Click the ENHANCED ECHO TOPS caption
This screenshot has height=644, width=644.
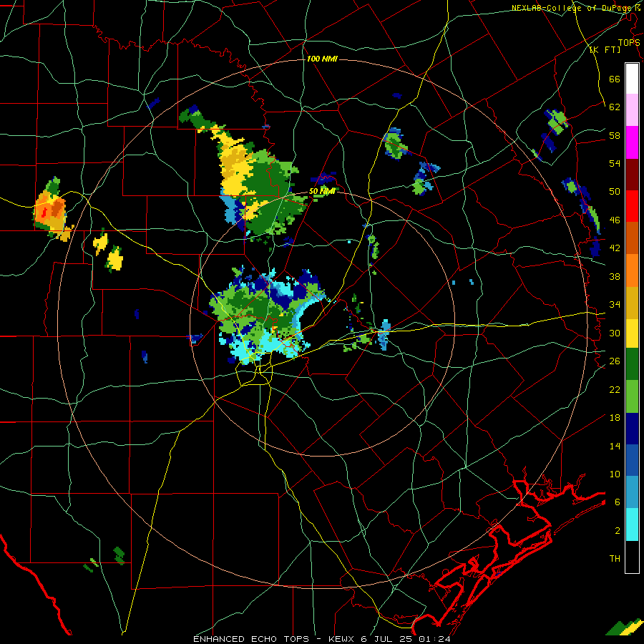(x=322, y=639)
